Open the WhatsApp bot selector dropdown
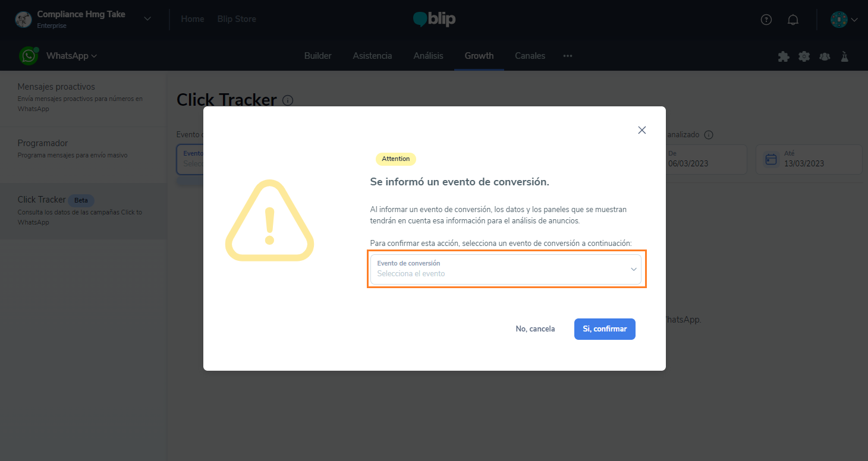The height and width of the screenshot is (461, 868). pyautogui.click(x=72, y=56)
